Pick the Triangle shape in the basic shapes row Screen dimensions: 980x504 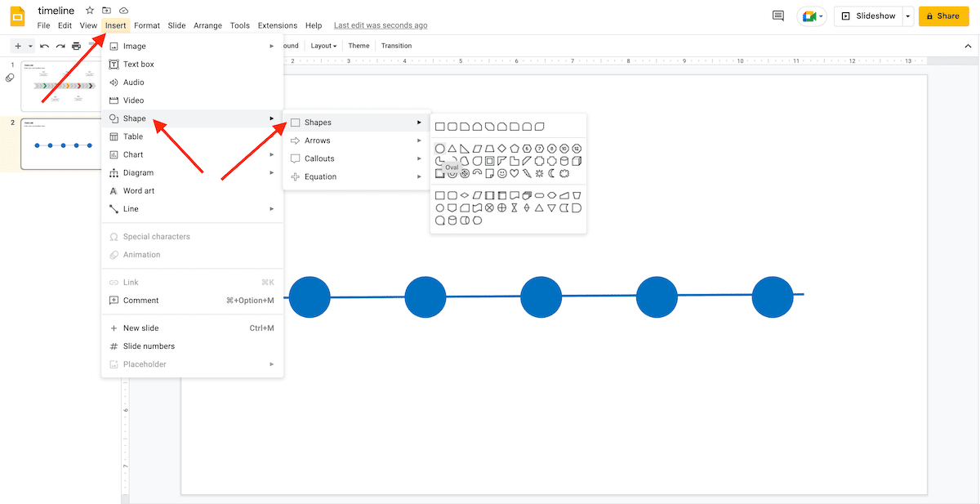coord(452,149)
